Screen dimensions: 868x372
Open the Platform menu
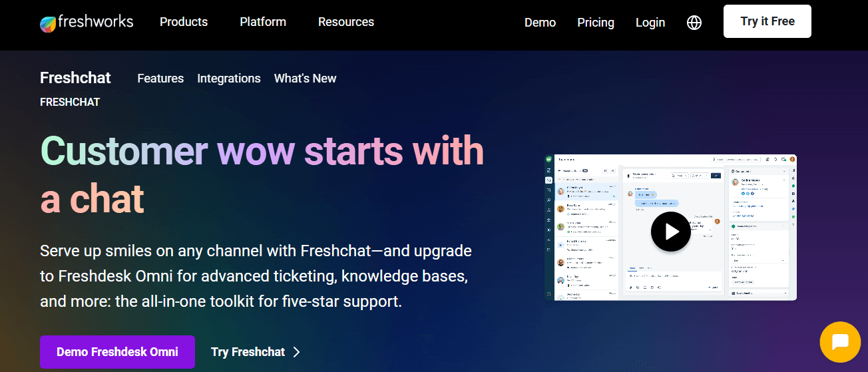click(x=263, y=22)
